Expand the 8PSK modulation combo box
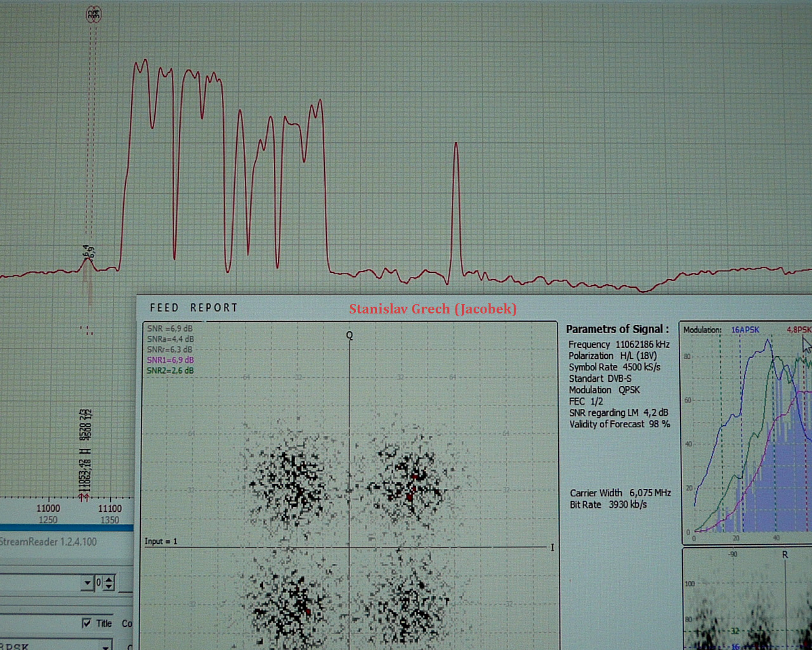 tap(105, 645)
